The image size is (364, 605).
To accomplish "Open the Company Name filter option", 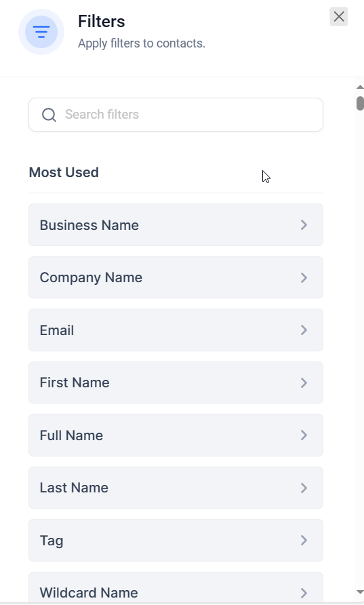I will click(176, 277).
